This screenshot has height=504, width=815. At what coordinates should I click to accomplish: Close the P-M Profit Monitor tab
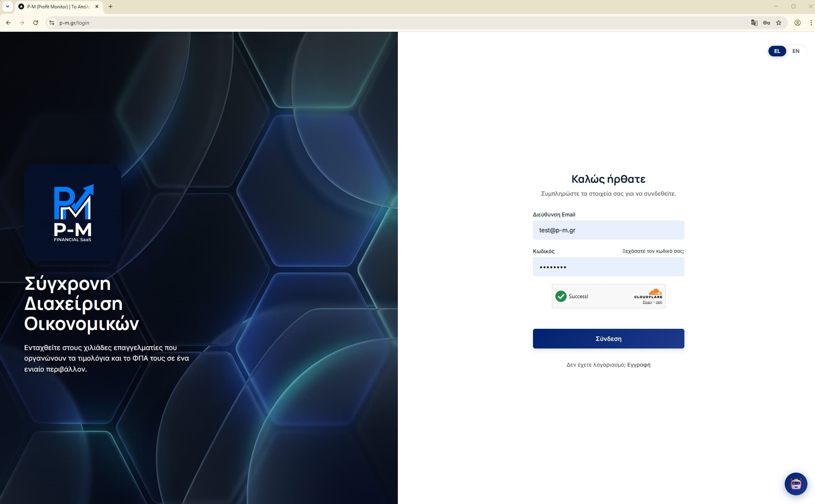pos(97,6)
